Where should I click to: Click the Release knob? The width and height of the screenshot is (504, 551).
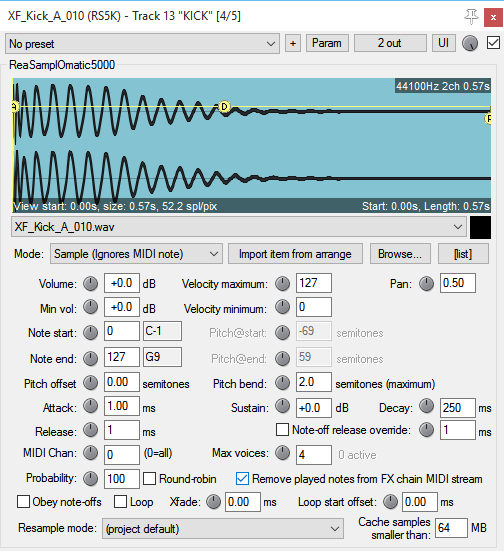(x=90, y=430)
